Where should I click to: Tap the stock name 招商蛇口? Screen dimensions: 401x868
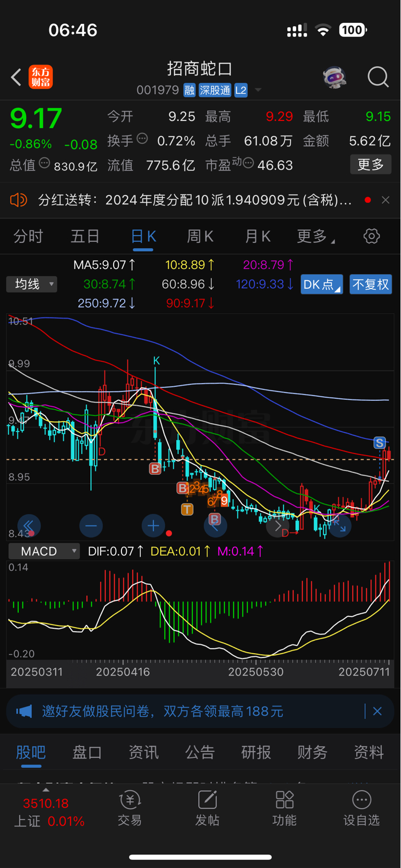(200, 69)
